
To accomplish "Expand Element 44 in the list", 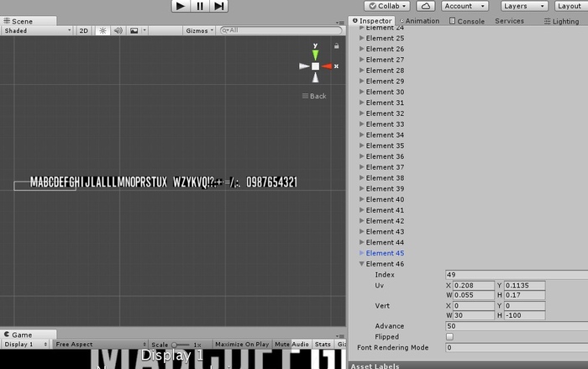I will coord(362,242).
